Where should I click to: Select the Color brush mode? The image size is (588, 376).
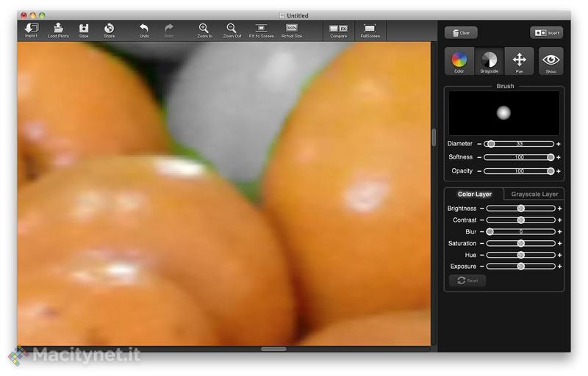coord(459,61)
